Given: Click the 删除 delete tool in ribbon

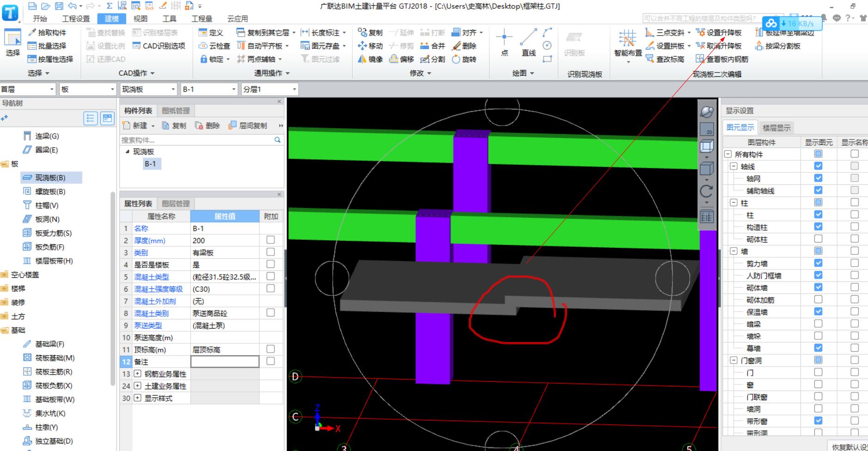Looking at the screenshot, I should coord(464,46).
